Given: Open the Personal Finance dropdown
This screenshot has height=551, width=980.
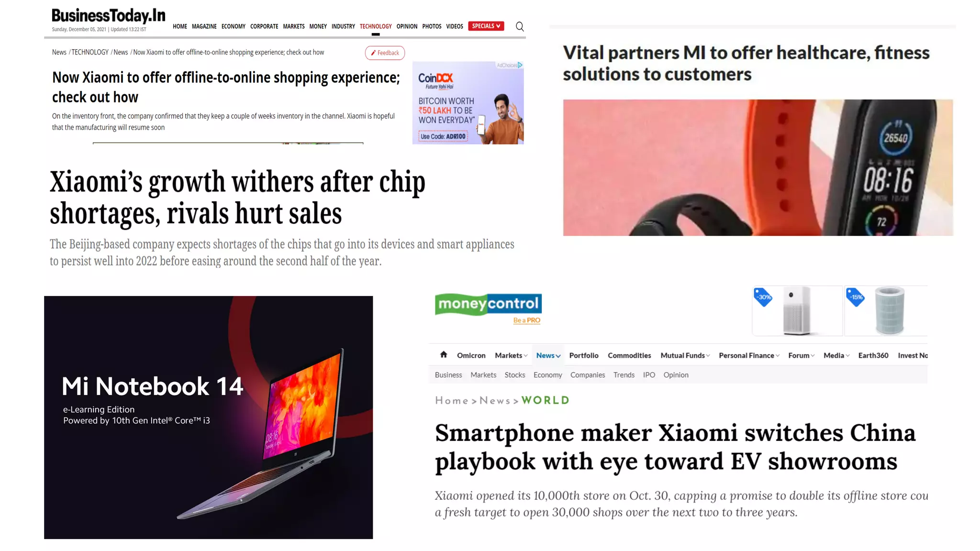Looking at the screenshot, I should (749, 355).
